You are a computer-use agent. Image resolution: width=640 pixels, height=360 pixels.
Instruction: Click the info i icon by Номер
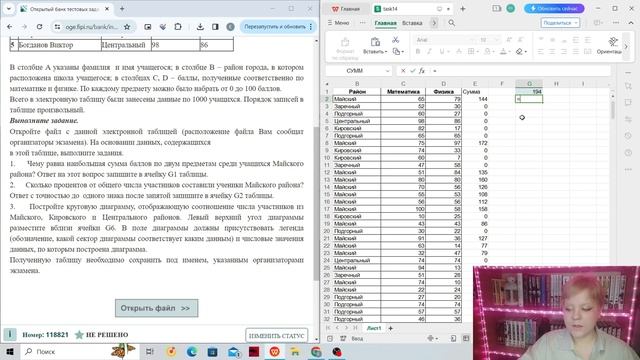click(x=10, y=334)
